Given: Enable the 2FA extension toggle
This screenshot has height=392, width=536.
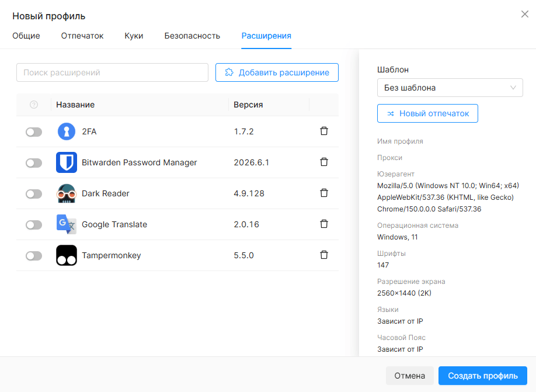Looking at the screenshot, I should tap(34, 131).
